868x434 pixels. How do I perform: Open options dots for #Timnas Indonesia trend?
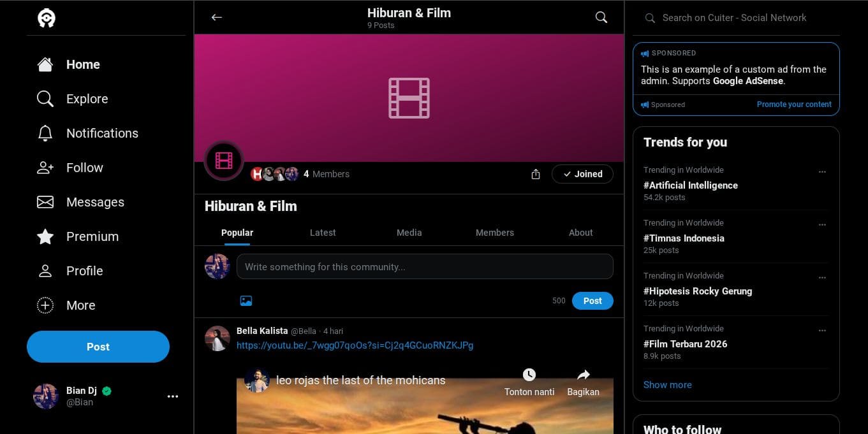(822, 225)
